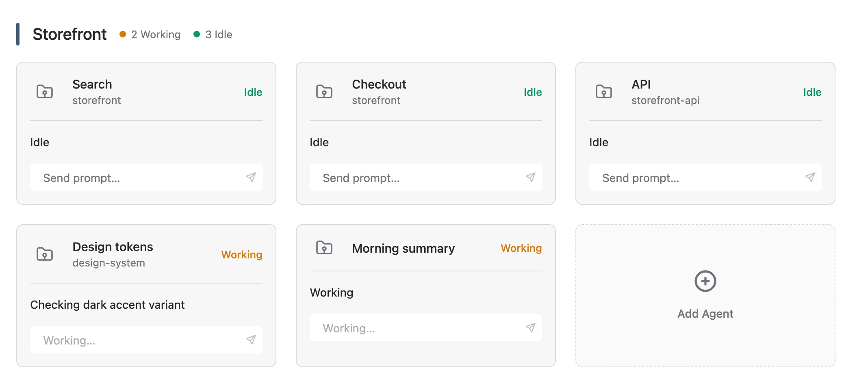The height and width of the screenshot is (390, 868).
Task: Open the Search agent title
Action: [92, 84]
